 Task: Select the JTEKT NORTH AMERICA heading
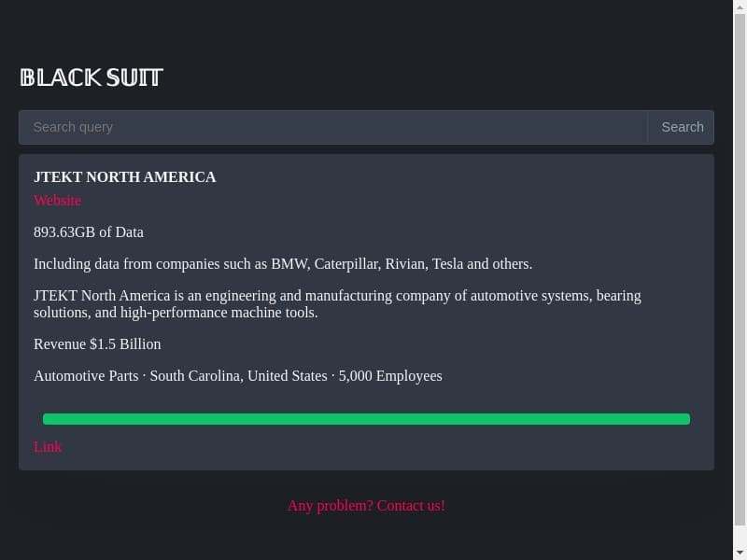click(x=125, y=177)
